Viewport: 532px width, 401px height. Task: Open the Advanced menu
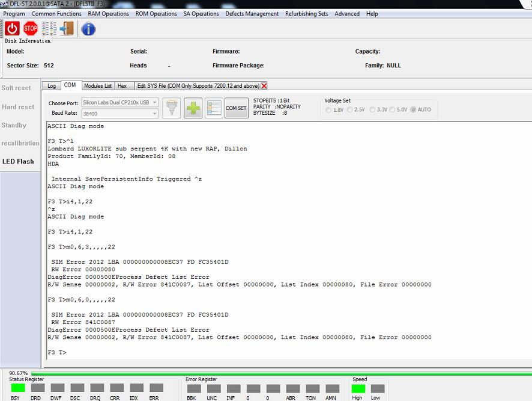tap(346, 14)
